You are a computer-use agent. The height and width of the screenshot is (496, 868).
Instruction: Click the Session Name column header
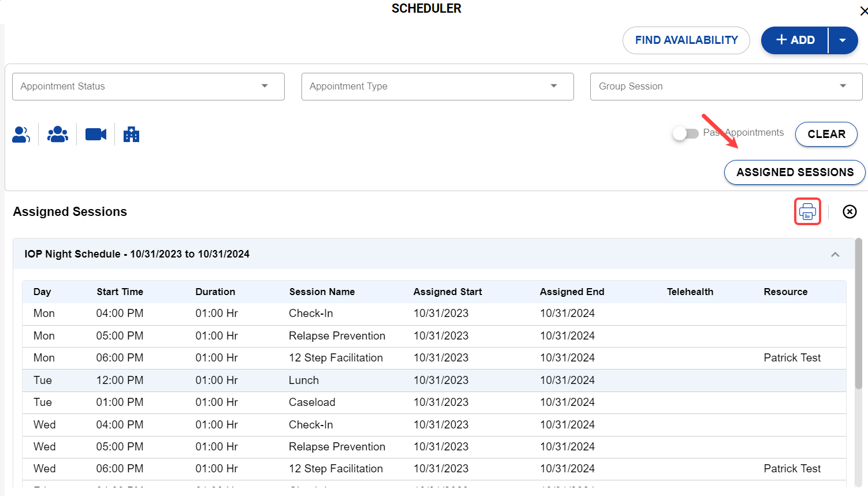322,292
